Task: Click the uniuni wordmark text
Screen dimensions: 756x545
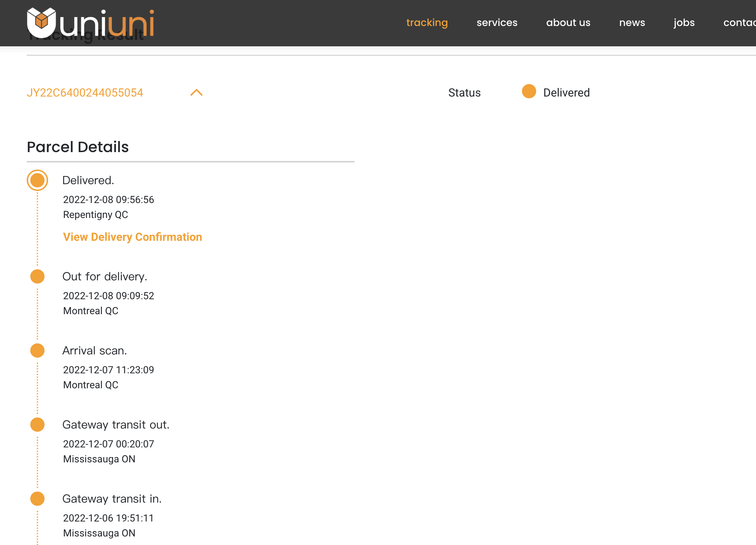Action: [x=107, y=24]
